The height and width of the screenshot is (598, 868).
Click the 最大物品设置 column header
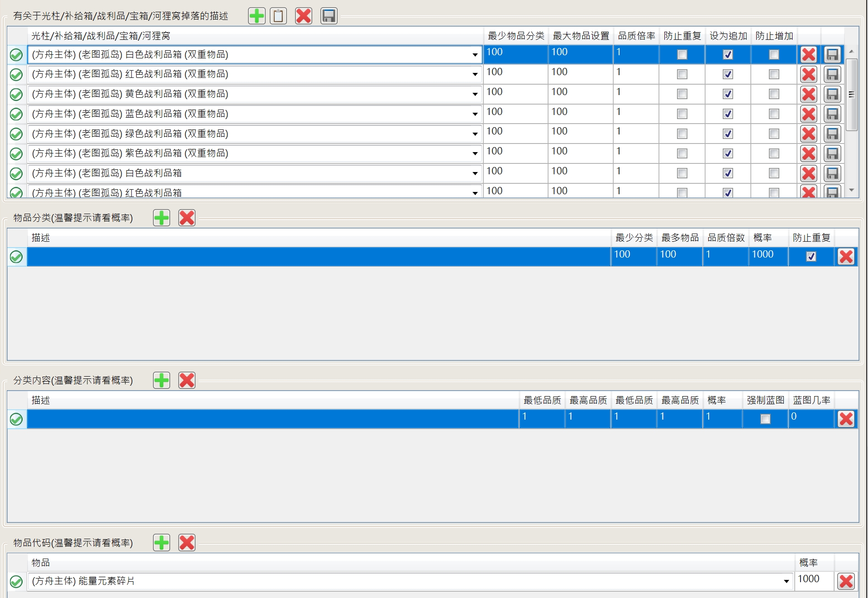581,36
